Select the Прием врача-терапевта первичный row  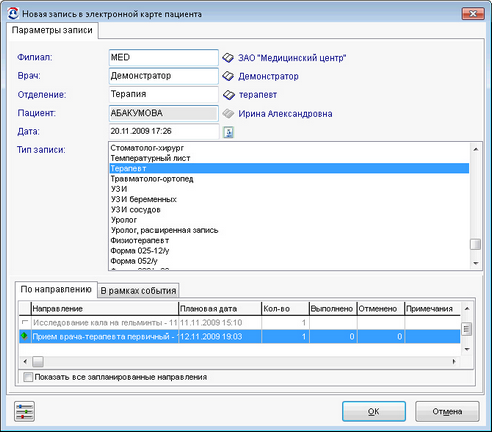240,336
